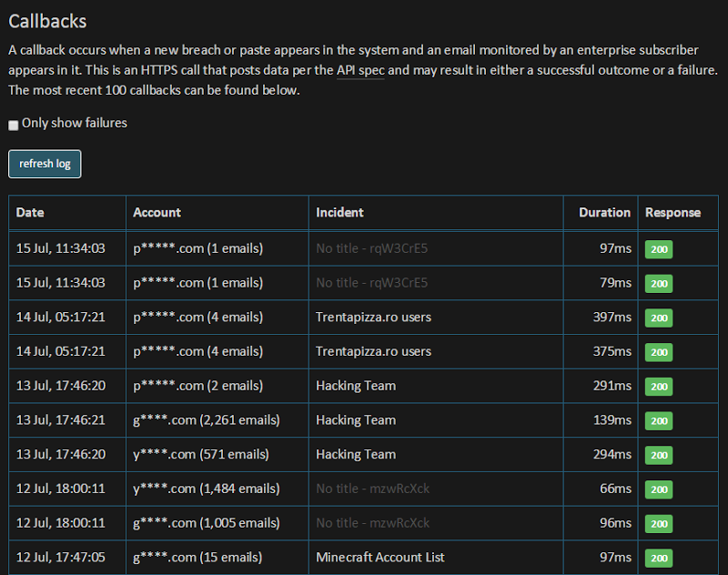Viewport: 728px width, 575px height.
Task: Click the 200 badge on the 97ms row
Action: click(x=658, y=248)
